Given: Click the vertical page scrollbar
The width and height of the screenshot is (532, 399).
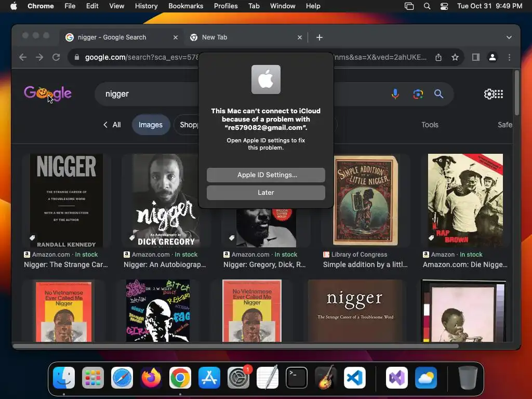Looking at the screenshot, I should [516, 93].
